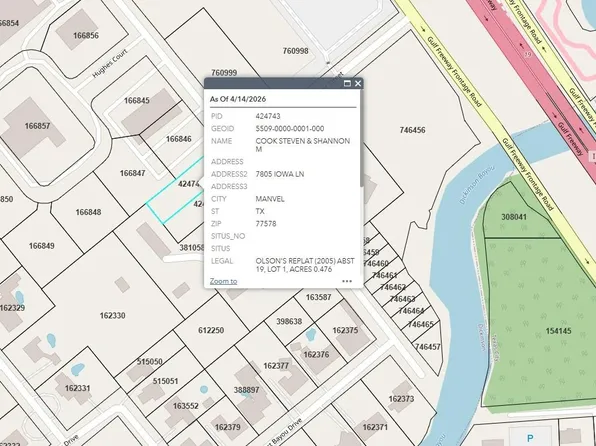Select parcel 162330 on the map
The height and width of the screenshot is (446, 596).
coord(113,316)
